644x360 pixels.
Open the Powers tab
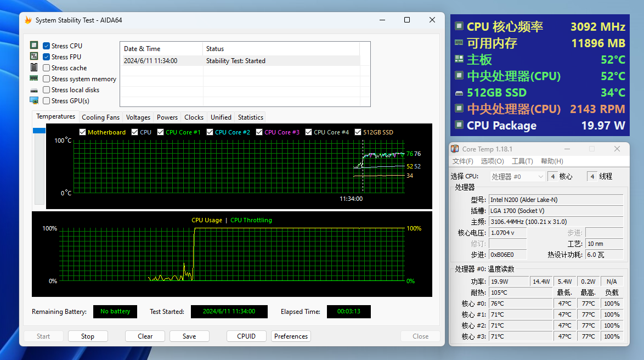(167, 117)
